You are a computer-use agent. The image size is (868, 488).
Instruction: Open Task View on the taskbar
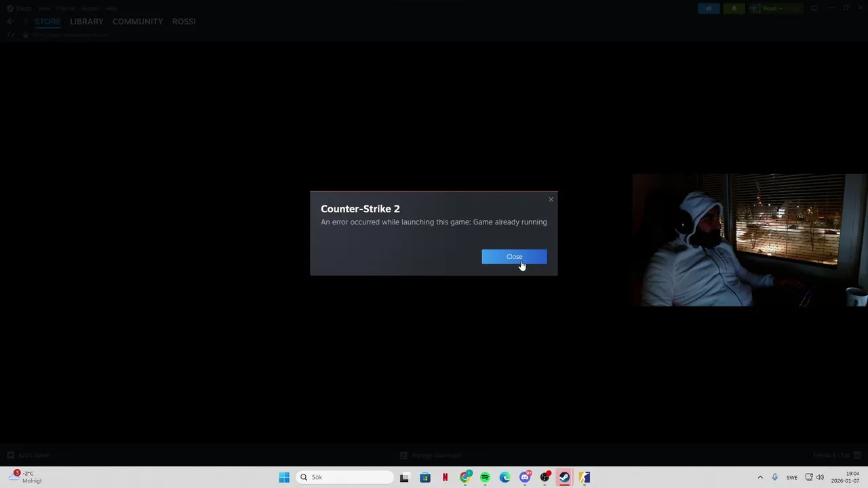point(404,477)
